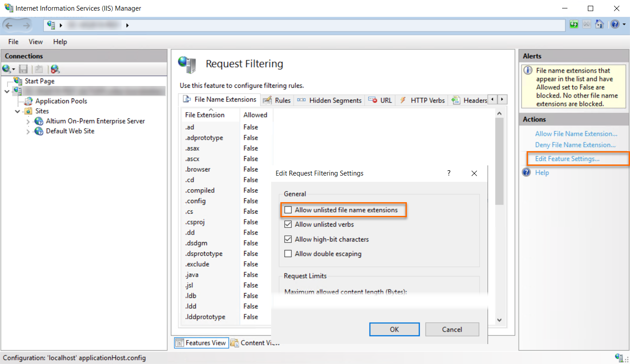Screen dimensions: 630x364
Task: Uncheck Allow unlisted verbs
Action: coord(288,225)
